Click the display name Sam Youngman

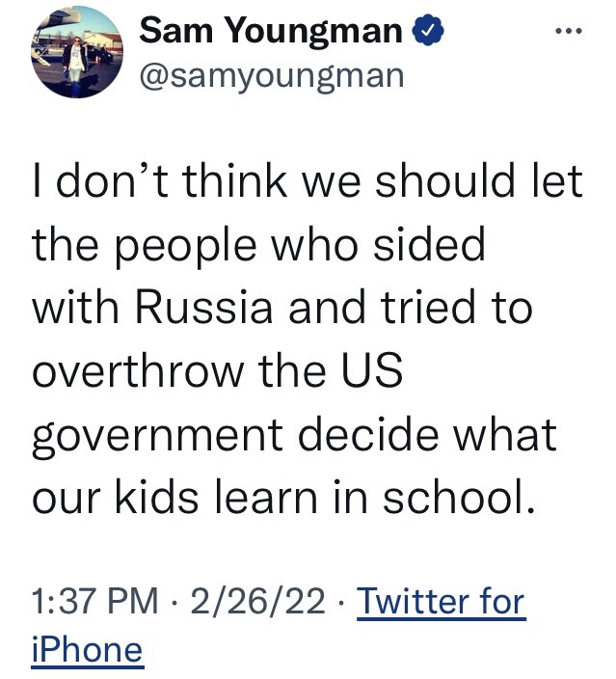click(270, 32)
